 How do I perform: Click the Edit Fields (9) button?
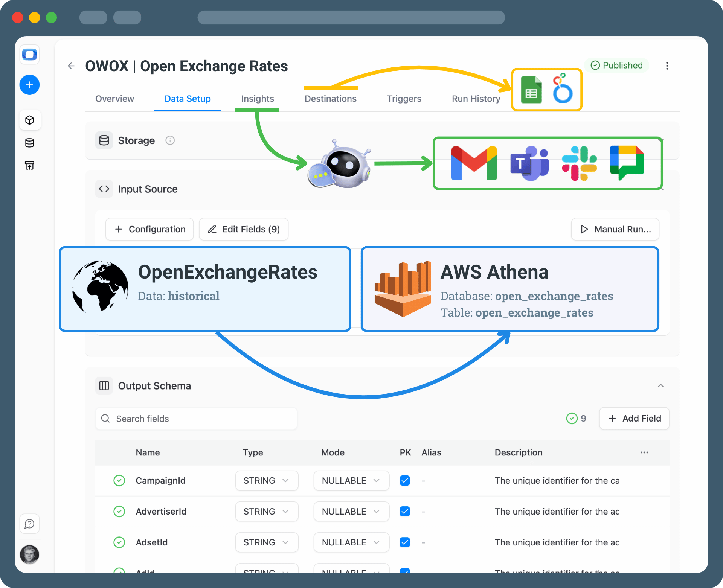coord(244,229)
